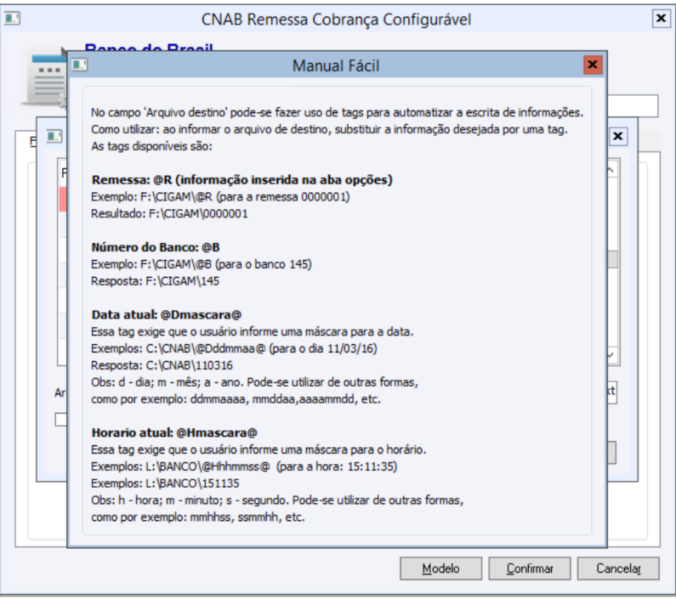Click the 'máscara para o horário' sentence
Screen dimensions: 676x599
pyautogui.click(x=259, y=449)
